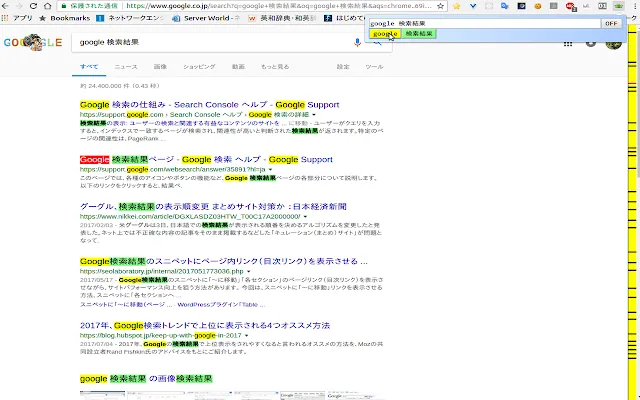Click the Google doodle logo
The image size is (640, 400).
click(x=33, y=42)
